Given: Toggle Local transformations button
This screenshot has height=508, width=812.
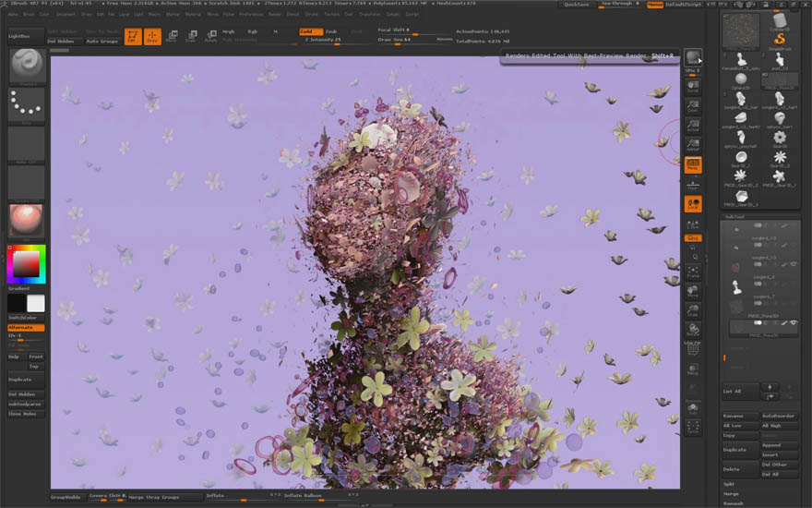Looking at the screenshot, I should 693,204.
